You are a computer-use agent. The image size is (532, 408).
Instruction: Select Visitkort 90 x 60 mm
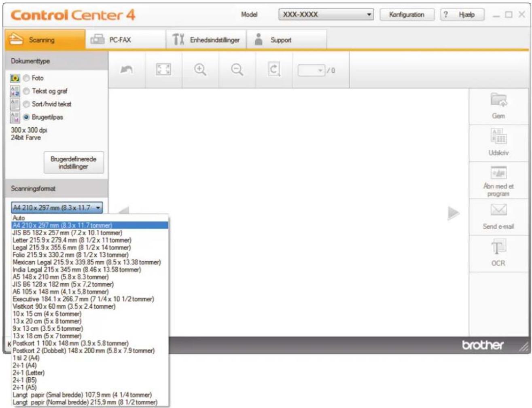90,306
